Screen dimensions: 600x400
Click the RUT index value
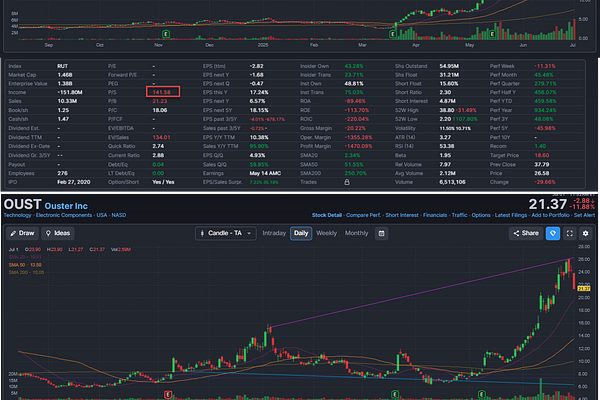62,66
